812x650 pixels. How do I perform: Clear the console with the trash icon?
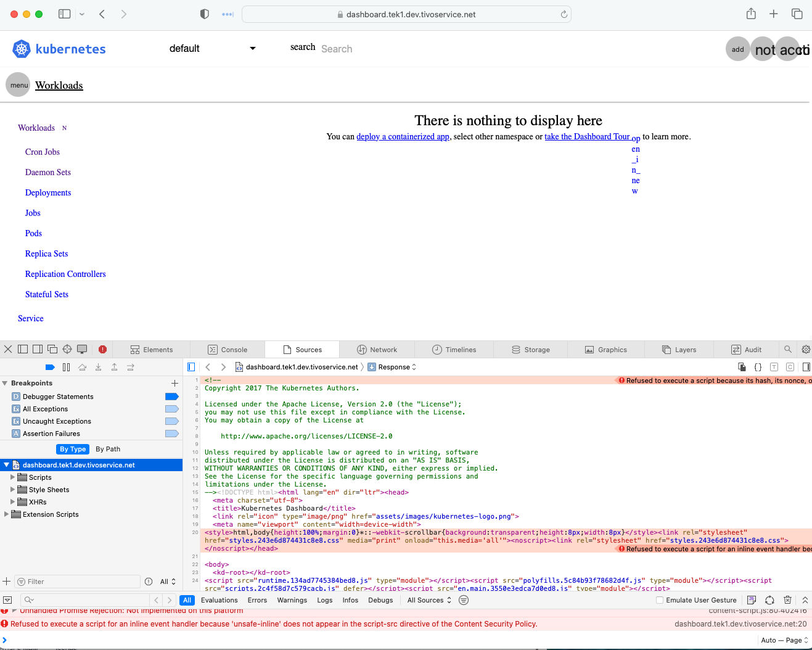[787, 599]
